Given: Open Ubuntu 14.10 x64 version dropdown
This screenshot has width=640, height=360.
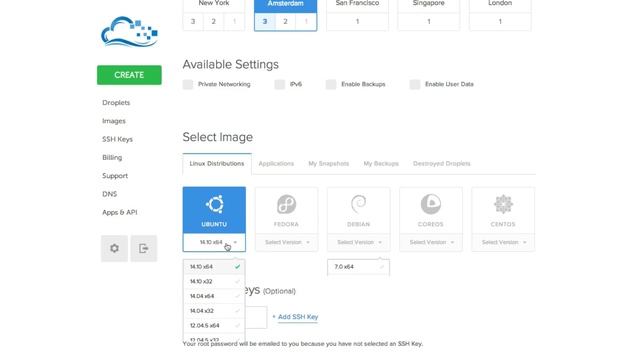Looking at the screenshot, I should 214,242.
